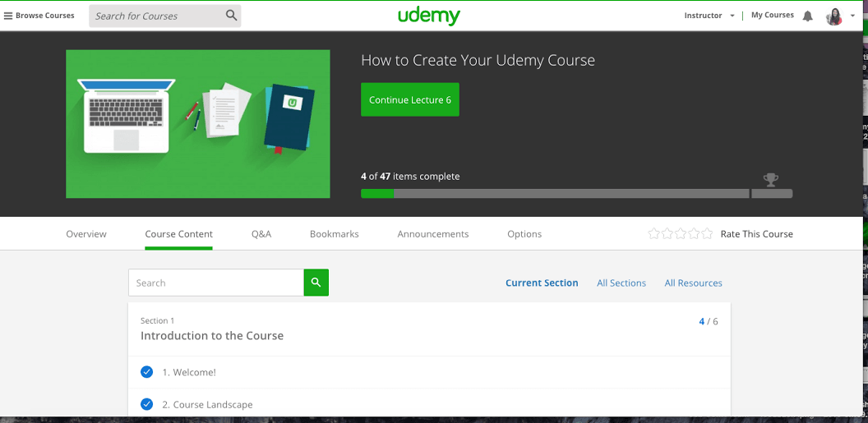Click the course title How to Create Your Udemy Course
Viewport: 868px width, 423px height.
pos(478,60)
